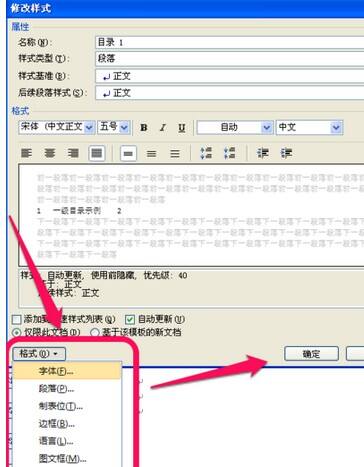This screenshot has height=467, width=364.
Task: Decrease paragraph spacing
Action: 229,153
